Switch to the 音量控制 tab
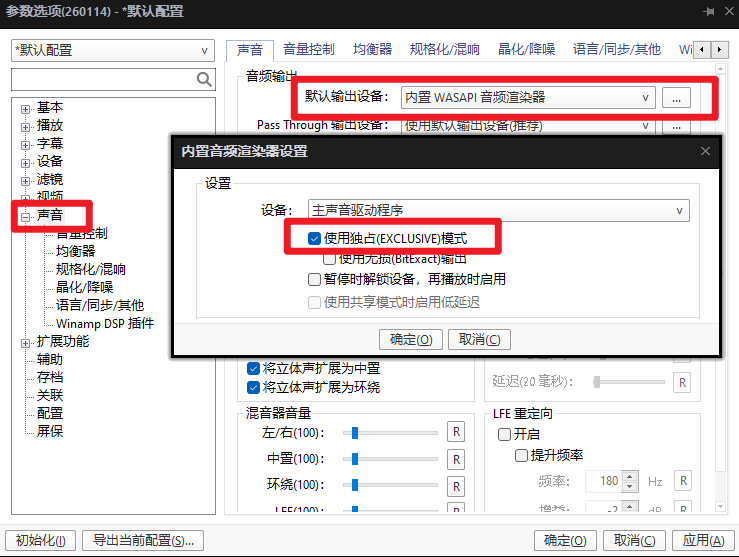This screenshot has height=557, width=739. (309, 49)
